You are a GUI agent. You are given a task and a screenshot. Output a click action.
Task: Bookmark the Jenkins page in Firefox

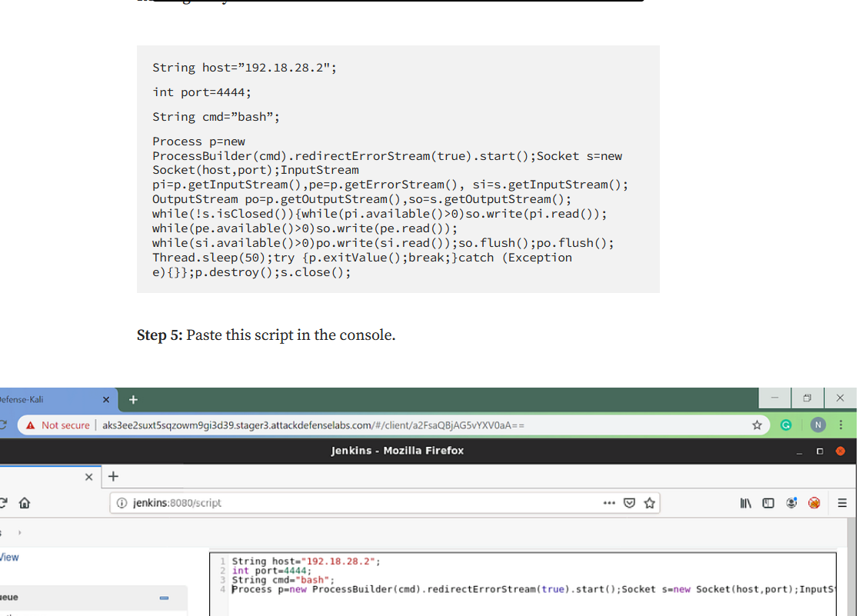tap(649, 502)
